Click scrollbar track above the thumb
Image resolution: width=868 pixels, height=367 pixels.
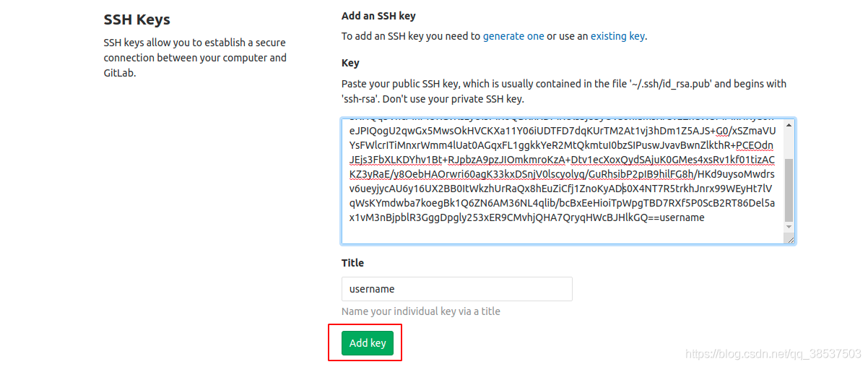coord(789,144)
